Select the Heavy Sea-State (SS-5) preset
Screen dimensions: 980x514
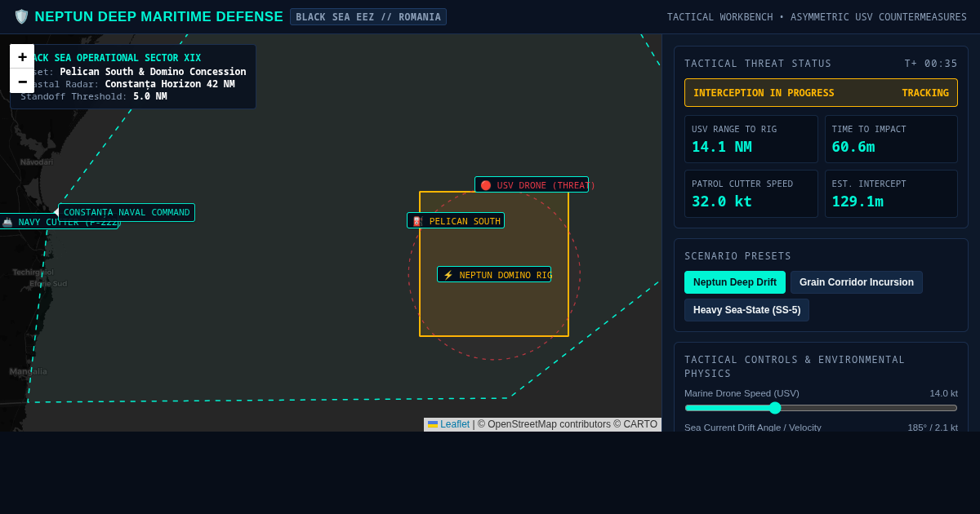coord(746,310)
